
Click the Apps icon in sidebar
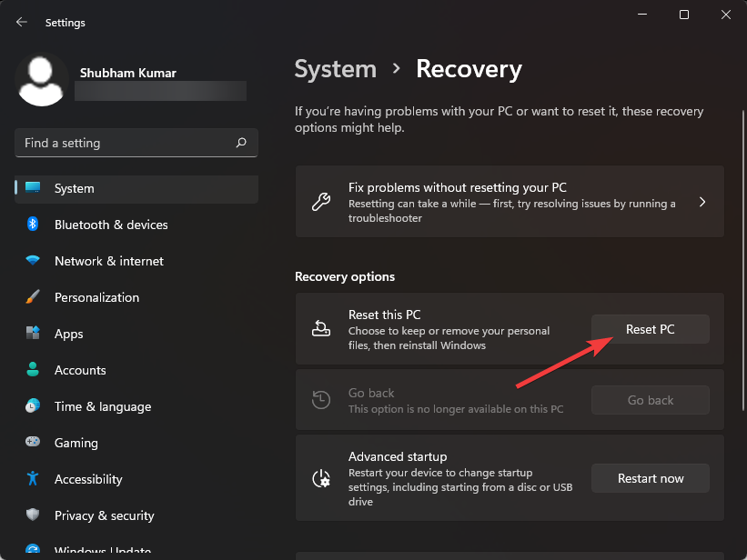click(33, 333)
